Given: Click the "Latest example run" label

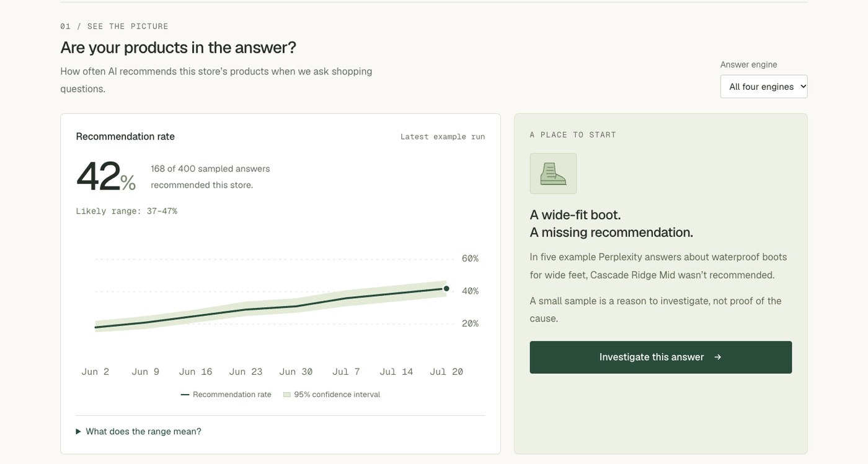Looking at the screenshot, I should 443,136.
